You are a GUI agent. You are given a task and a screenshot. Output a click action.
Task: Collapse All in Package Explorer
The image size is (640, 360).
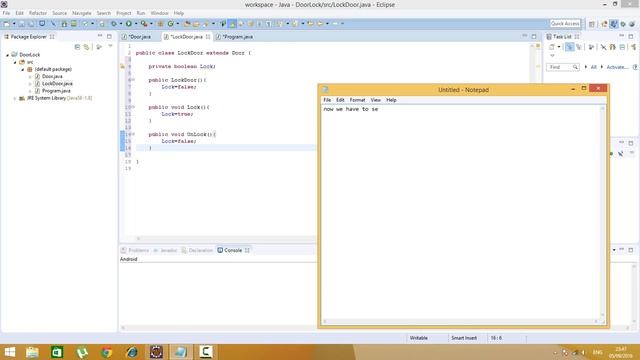[x=77, y=47]
